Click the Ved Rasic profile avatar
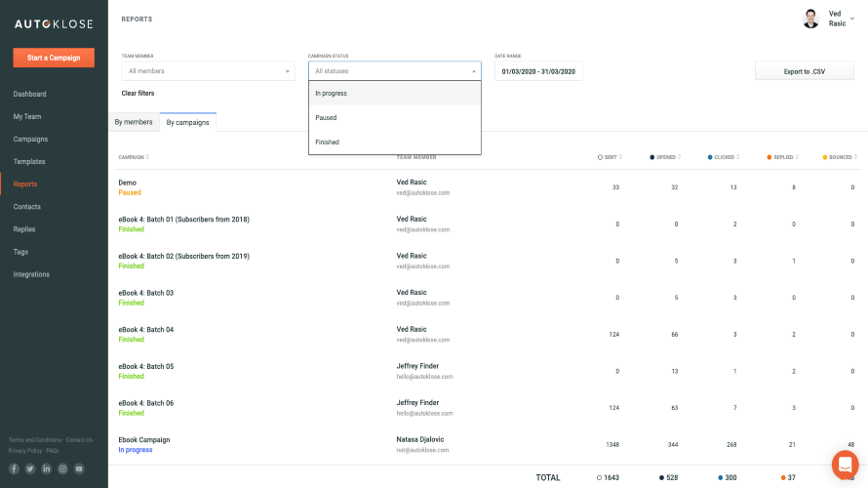The image size is (868, 488). click(810, 19)
